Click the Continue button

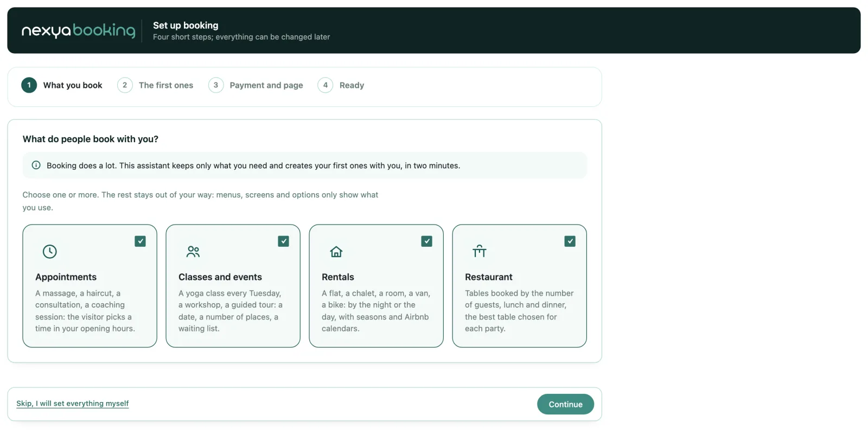point(565,404)
